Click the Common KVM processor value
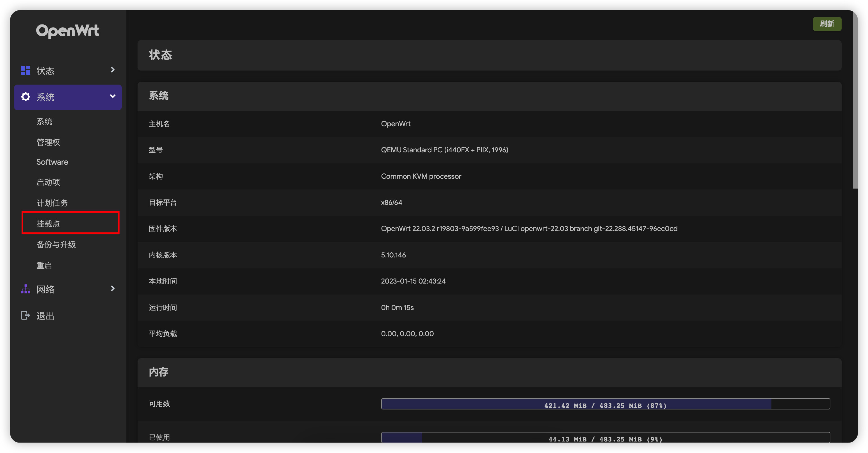This screenshot has width=868, height=453. click(x=421, y=176)
